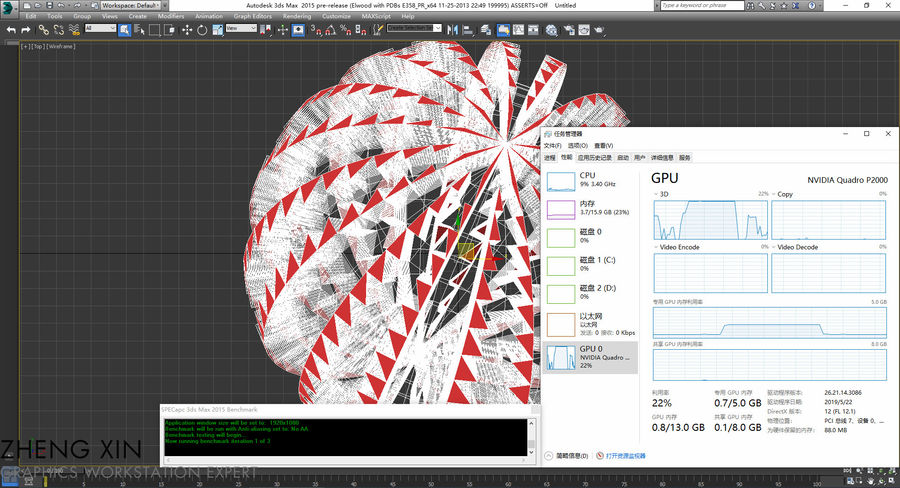Click in the 'Type a keyword or phrase' search field
This screenshot has width=900, height=488.
(701, 5)
